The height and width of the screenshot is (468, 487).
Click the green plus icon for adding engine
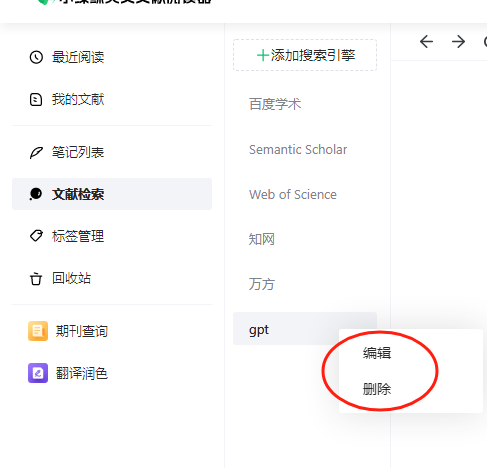(263, 55)
